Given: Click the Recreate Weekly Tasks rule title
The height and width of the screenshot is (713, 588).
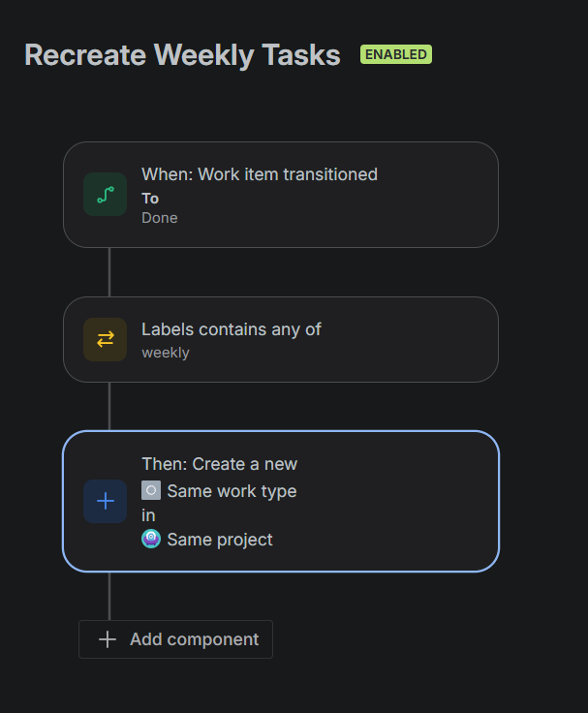Looking at the screenshot, I should coord(182,55).
